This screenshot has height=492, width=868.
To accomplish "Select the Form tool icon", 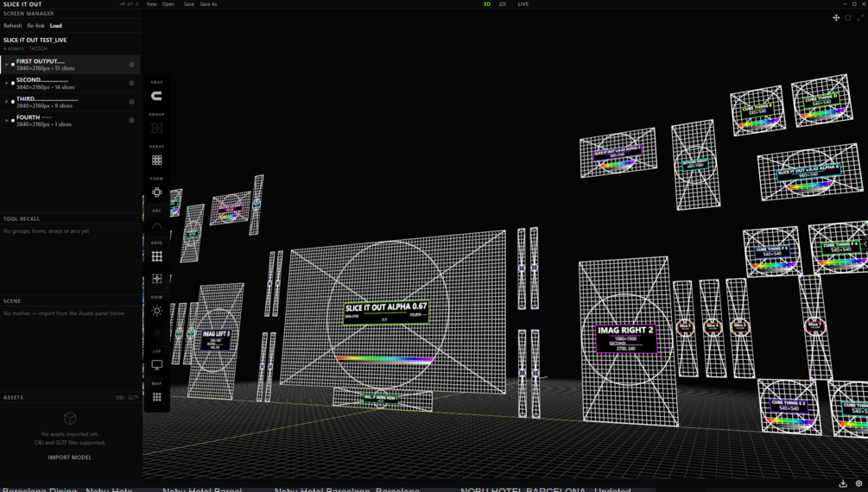I will [x=156, y=192].
